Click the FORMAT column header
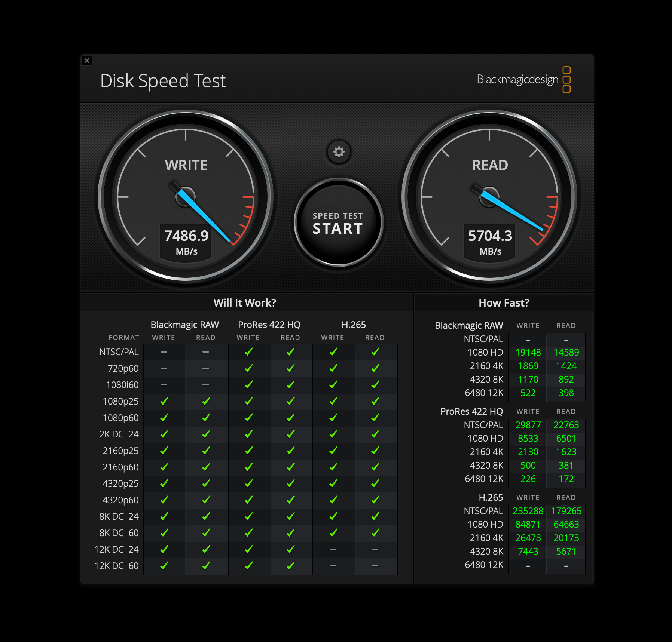The width and height of the screenshot is (672, 642). 124,338
